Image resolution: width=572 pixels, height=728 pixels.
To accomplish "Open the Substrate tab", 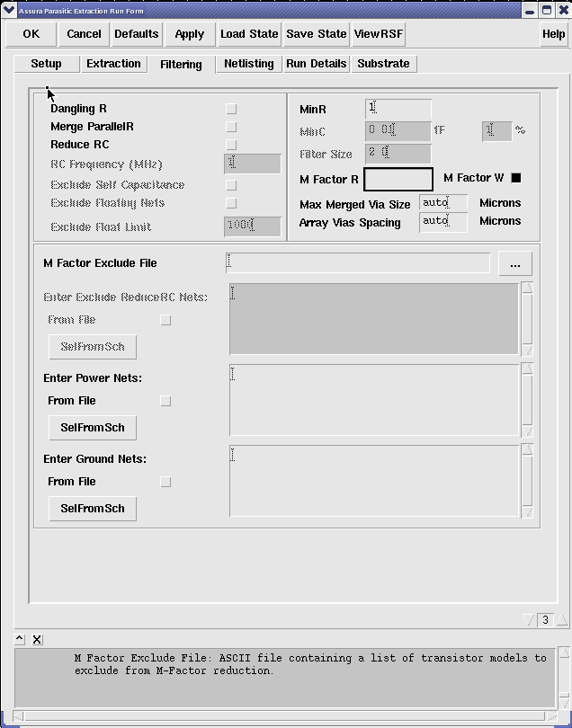I will pyautogui.click(x=383, y=64).
